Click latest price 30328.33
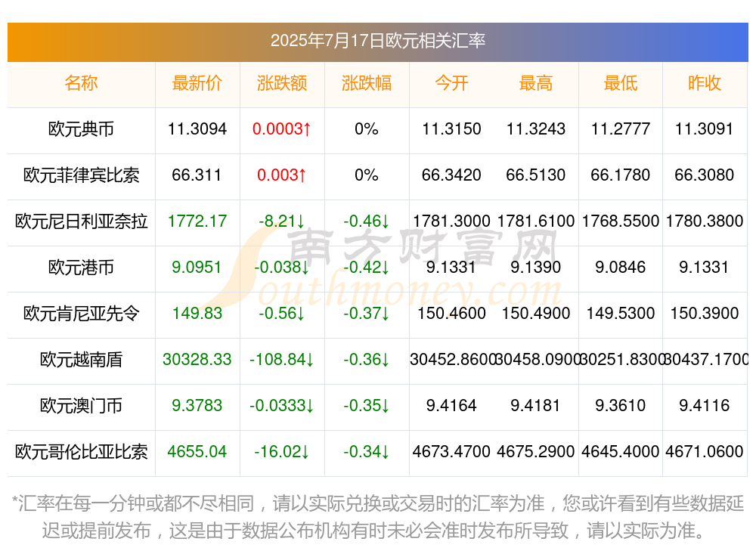The image size is (756, 554). click(197, 360)
